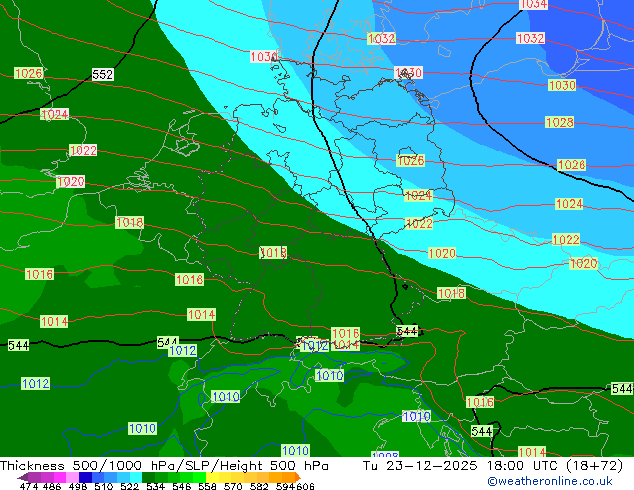This screenshot has width=634, height=490.
Task: Click the 1028 isobar label
Action: [560, 122]
